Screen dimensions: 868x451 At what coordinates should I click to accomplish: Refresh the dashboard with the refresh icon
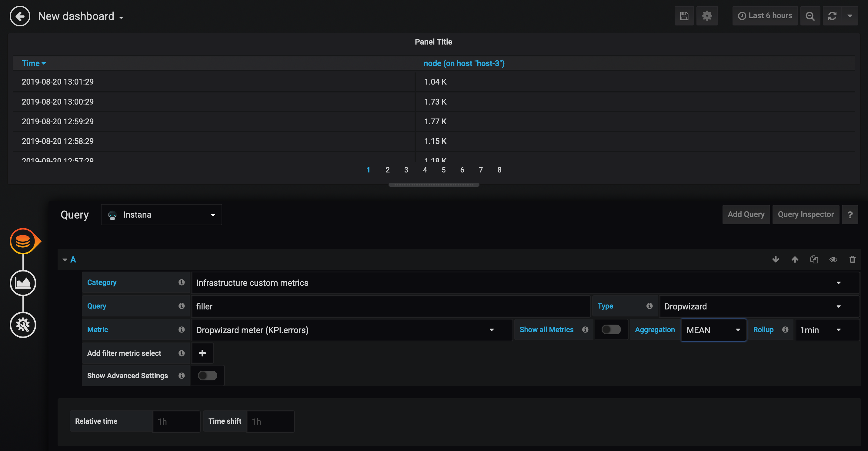832,16
